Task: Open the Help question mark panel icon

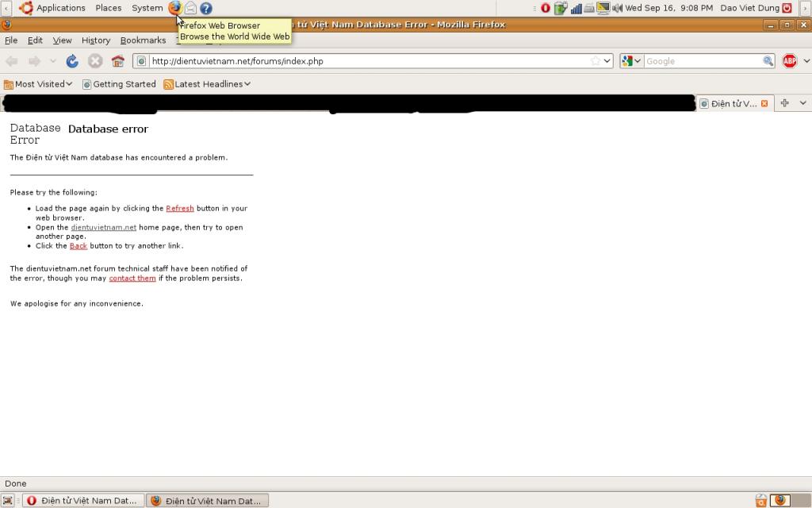Action: (205, 8)
